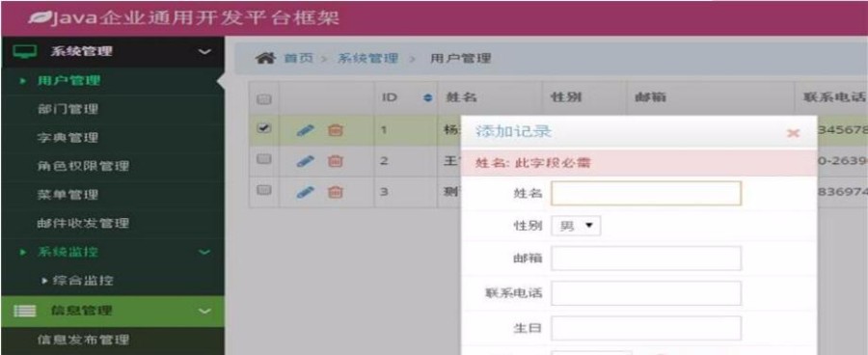
Task: Sort by ID column arrow icon
Action: click(x=427, y=98)
